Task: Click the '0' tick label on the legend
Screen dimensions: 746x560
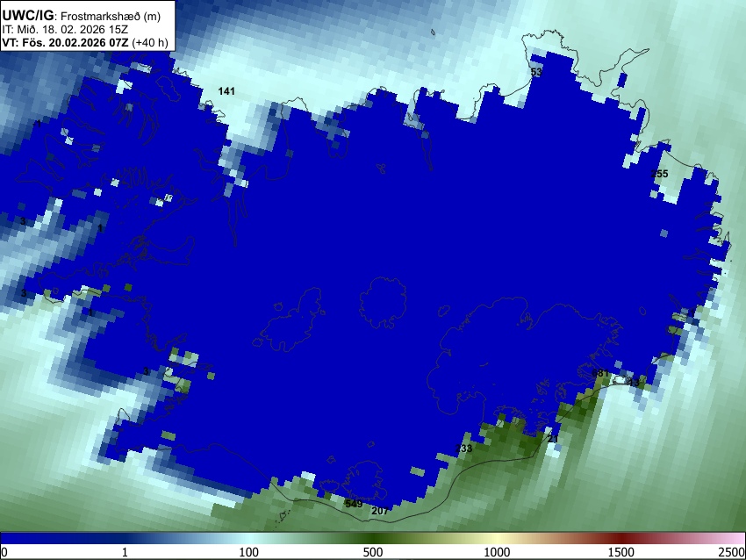Action: (x=4, y=552)
